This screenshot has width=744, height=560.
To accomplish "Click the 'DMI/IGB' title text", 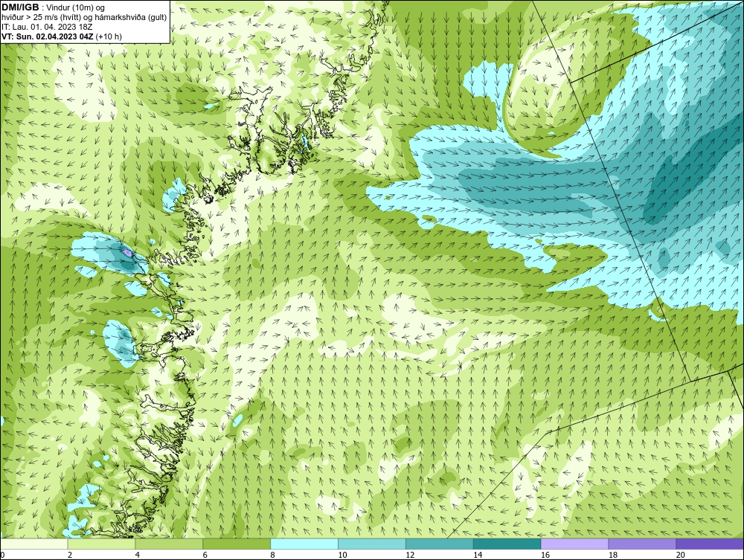I will coord(20,7).
